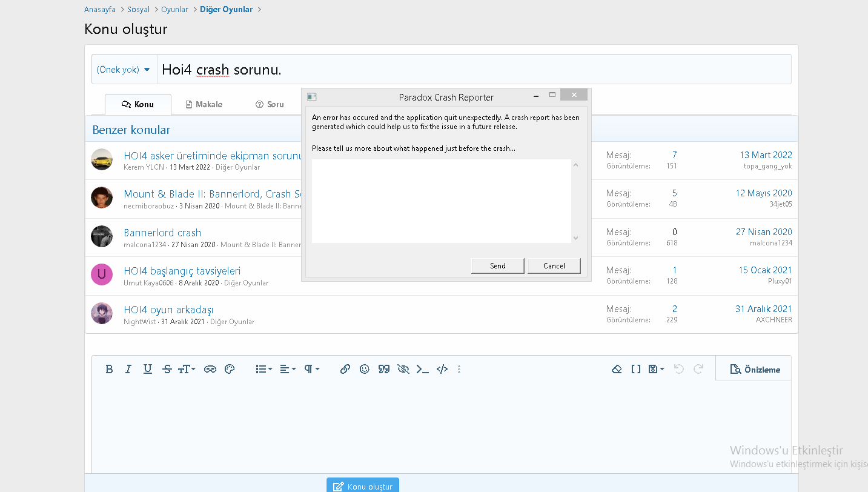Open the smiley emoji picker
Image resolution: width=868 pixels, height=492 pixels.
coord(365,369)
